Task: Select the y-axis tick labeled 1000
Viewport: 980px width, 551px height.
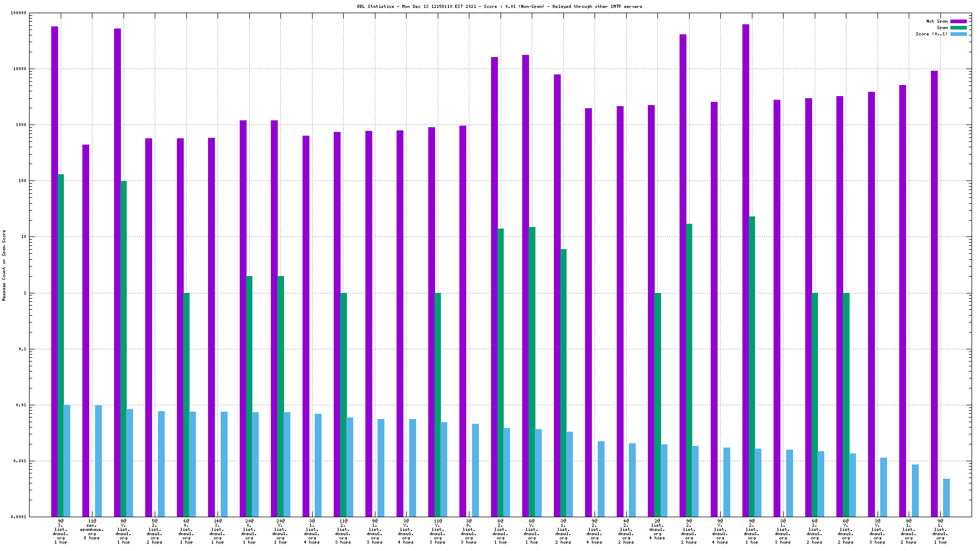Action: [x=22, y=125]
